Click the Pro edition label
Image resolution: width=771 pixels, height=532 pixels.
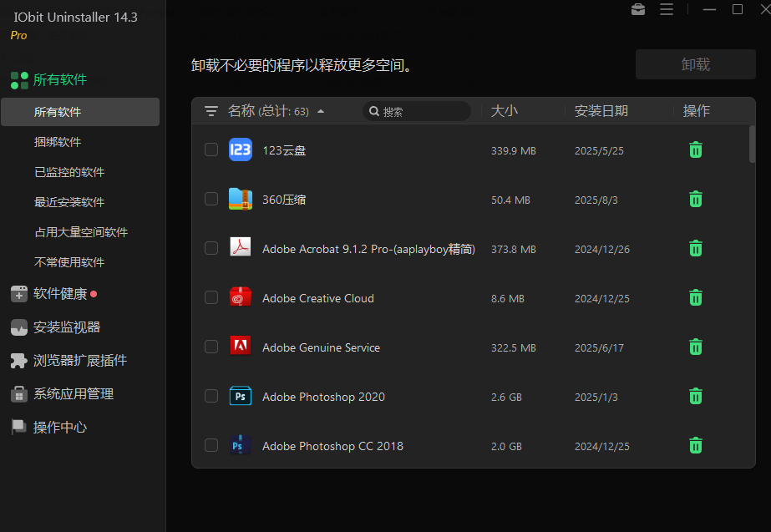point(18,35)
